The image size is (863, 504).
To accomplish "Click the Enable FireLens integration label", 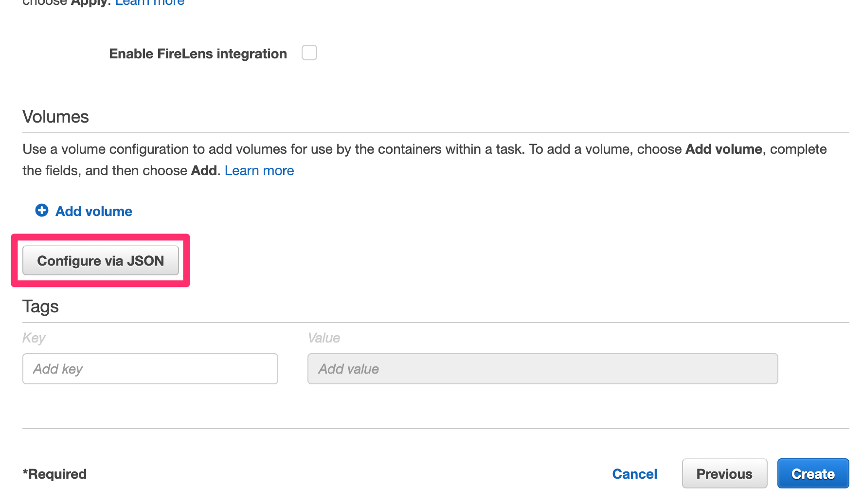I will [x=198, y=54].
